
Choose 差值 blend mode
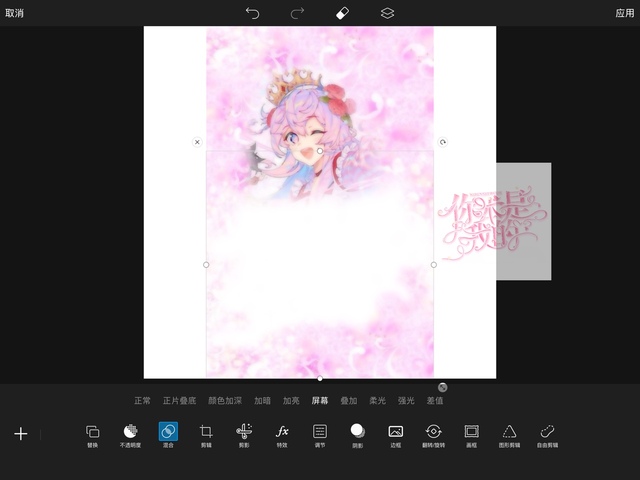pos(435,401)
